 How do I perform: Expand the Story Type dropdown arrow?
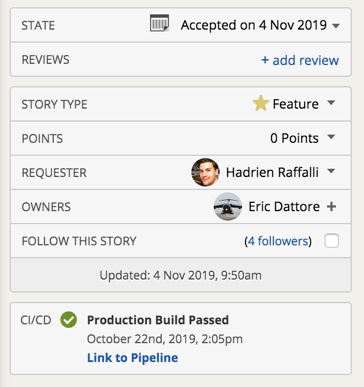pyautogui.click(x=331, y=102)
